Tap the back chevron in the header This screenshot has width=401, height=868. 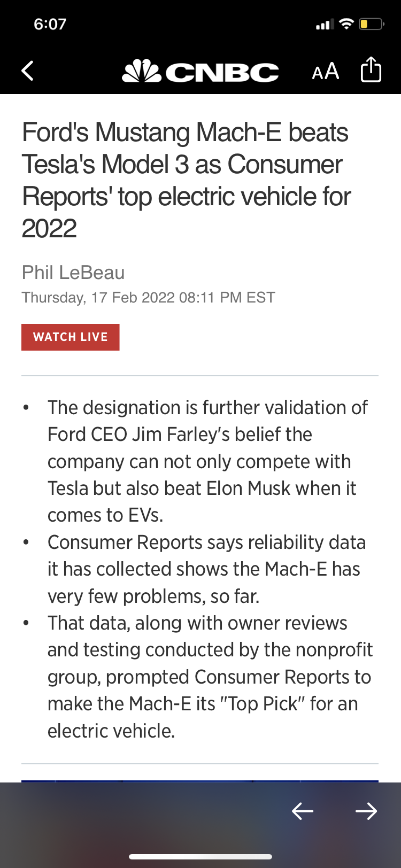coord(28,71)
